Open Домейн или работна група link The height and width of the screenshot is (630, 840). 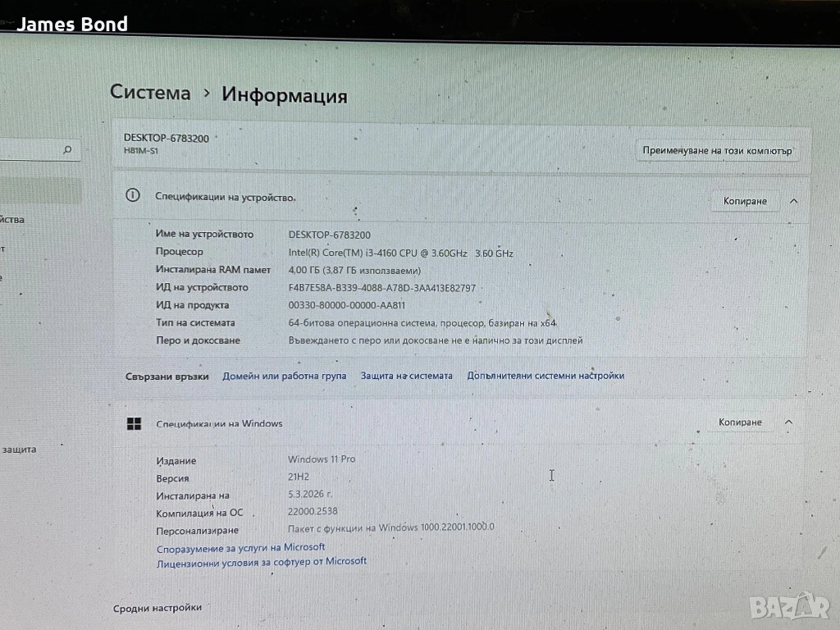(284, 376)
